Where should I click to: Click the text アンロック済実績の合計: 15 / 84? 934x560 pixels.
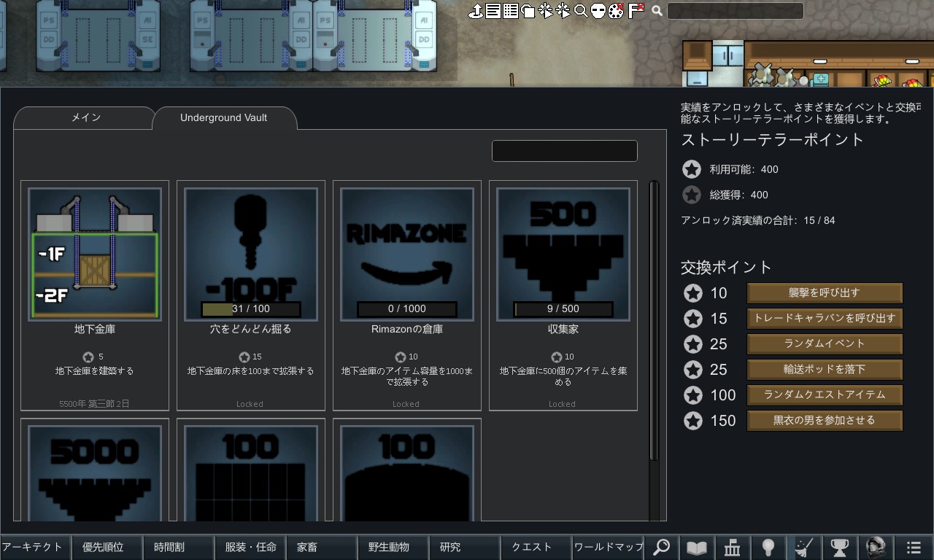point(758,220)
